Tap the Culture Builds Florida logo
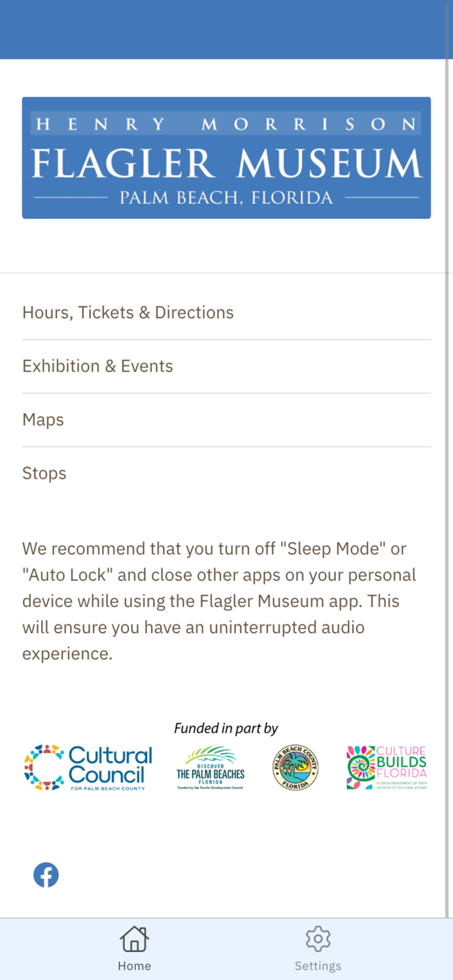The image size is (453, 980). (387, 766)
